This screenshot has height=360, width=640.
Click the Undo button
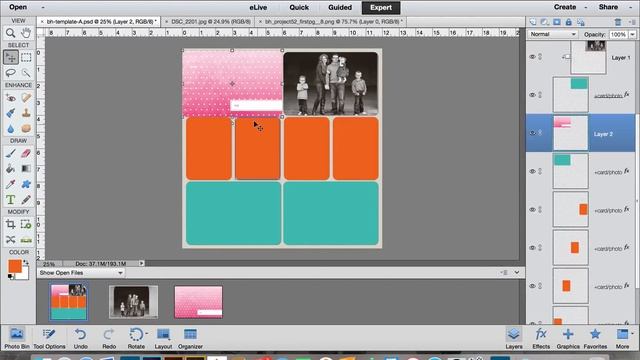[x=80, y=338]
